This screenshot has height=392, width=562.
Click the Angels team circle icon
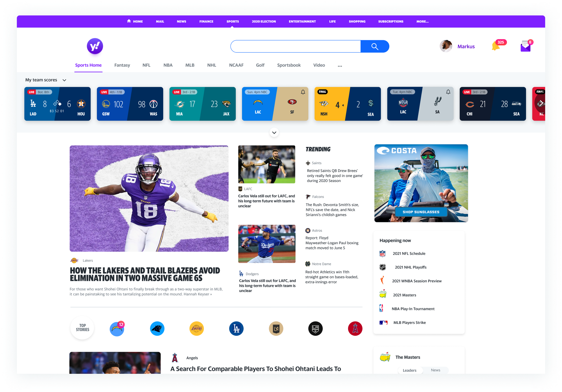[355, 329]
